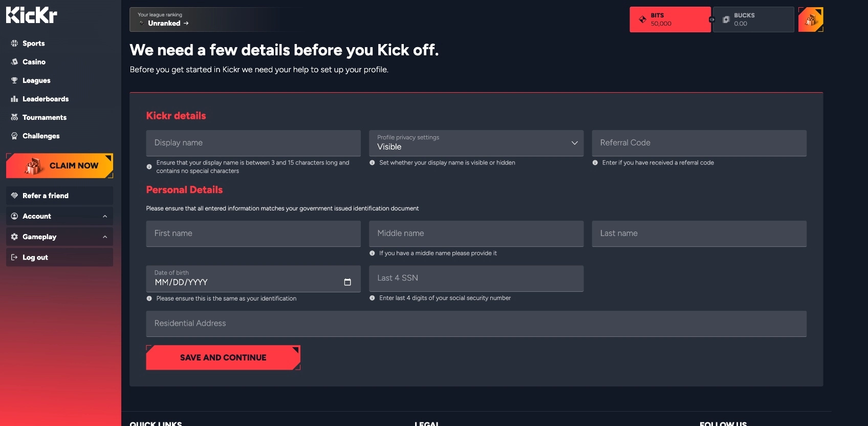Click the Account user icon

14,216
